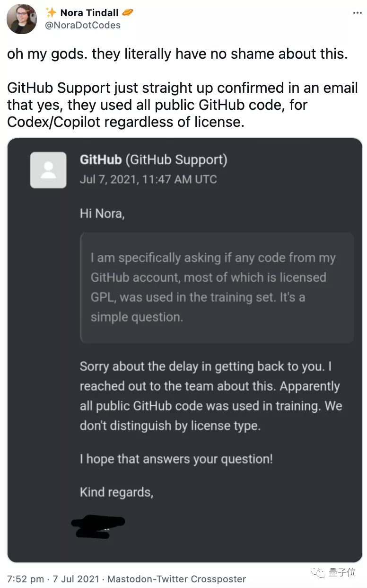Click 'I hope that answers your question!' line
The height and width of the screenshot is (588, 367).
tap(176, 459)
